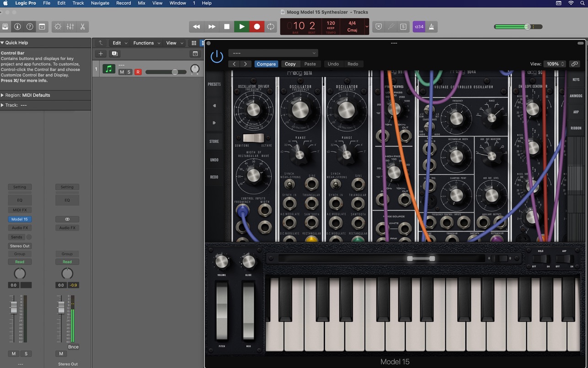Open the LCD display mode dropdown arrow
The height and width of the screenshot is (368, 588).
click(x=366, y=27)
